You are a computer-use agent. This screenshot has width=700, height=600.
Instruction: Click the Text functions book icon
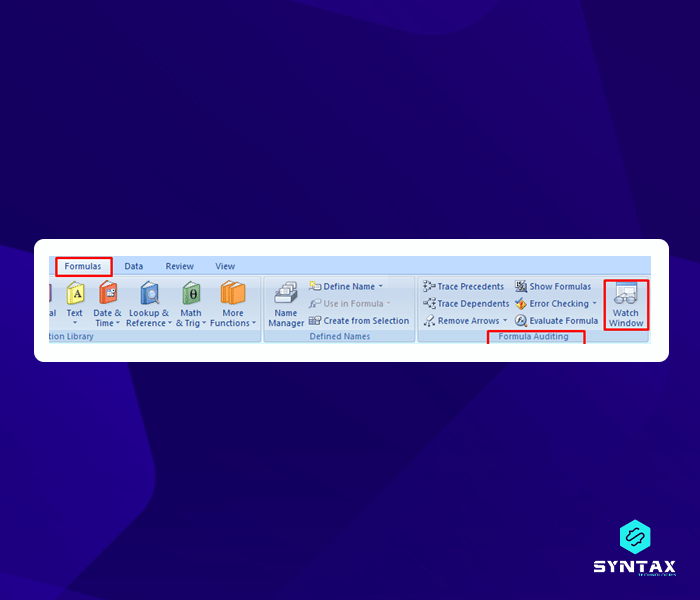click(x=75, y=293)
